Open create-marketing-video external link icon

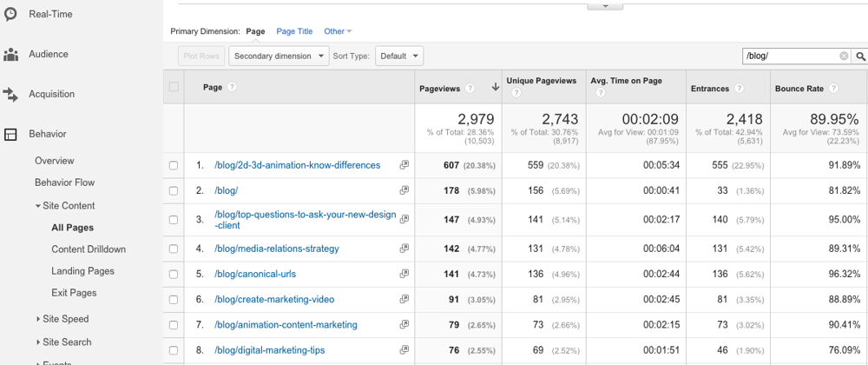point(404,299)
